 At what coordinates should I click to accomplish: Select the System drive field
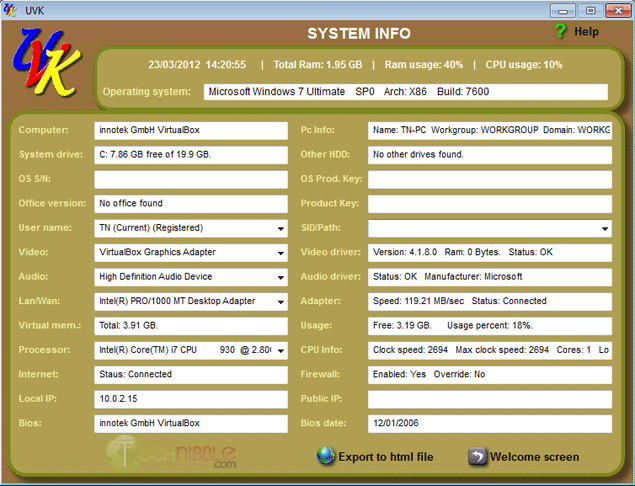coord(191,155)
